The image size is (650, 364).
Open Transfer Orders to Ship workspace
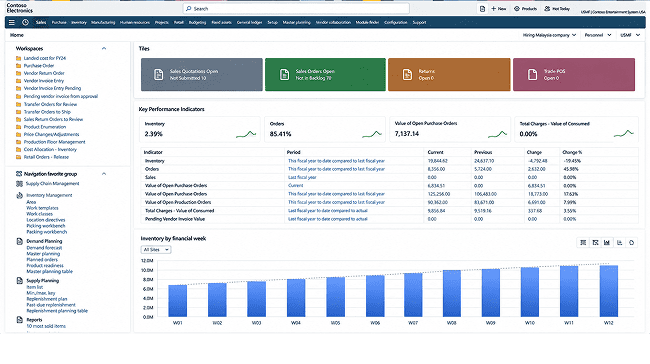[x=47, y=112]
